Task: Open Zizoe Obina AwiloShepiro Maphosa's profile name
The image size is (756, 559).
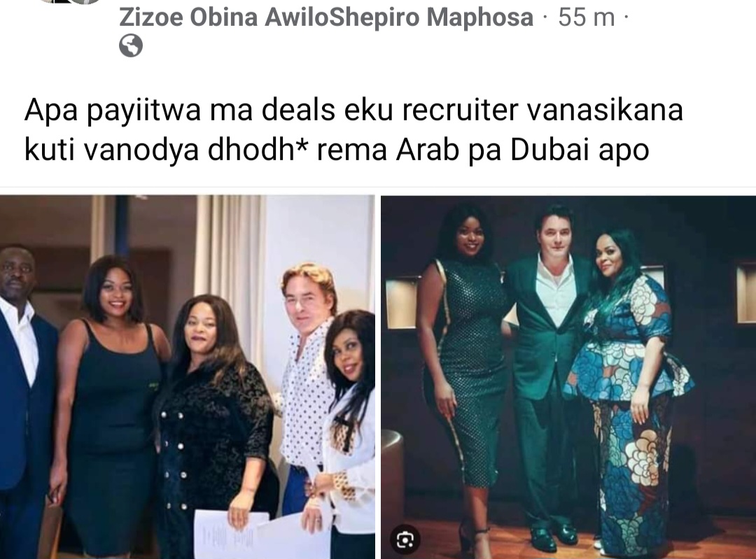Action: [326, 17]
